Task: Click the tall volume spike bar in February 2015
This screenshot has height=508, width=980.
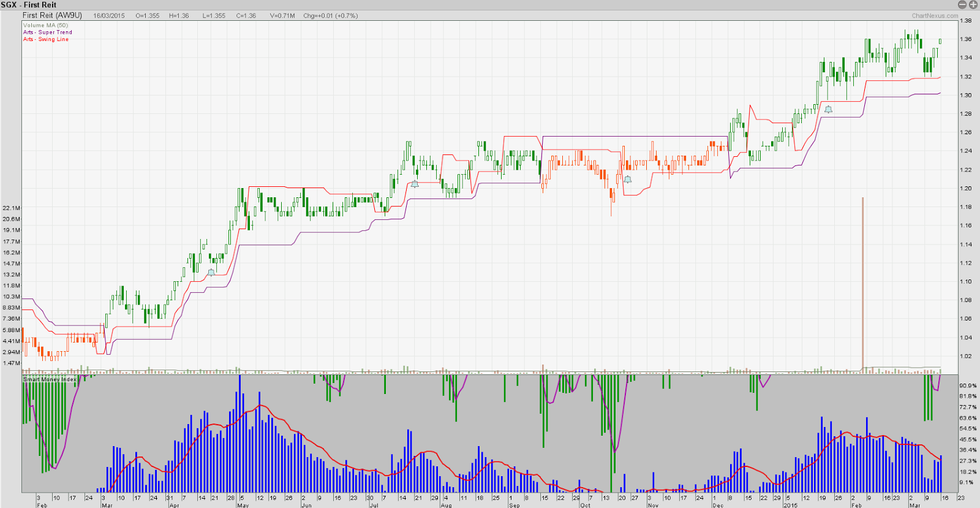Action: (862, 285)
